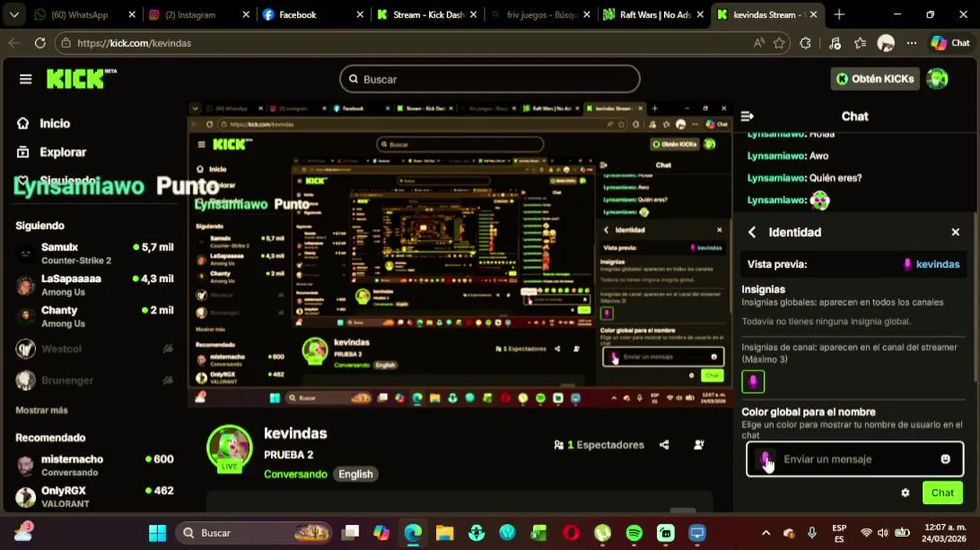Image resolution: width=980 pixels, height=550 pixels.
Task: Open recommended channel misternacho
Action: coord(95,465)
